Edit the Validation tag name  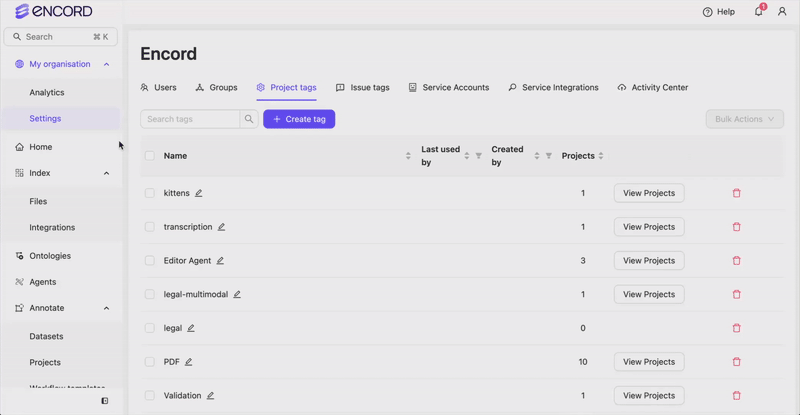(x=210, y=395)
